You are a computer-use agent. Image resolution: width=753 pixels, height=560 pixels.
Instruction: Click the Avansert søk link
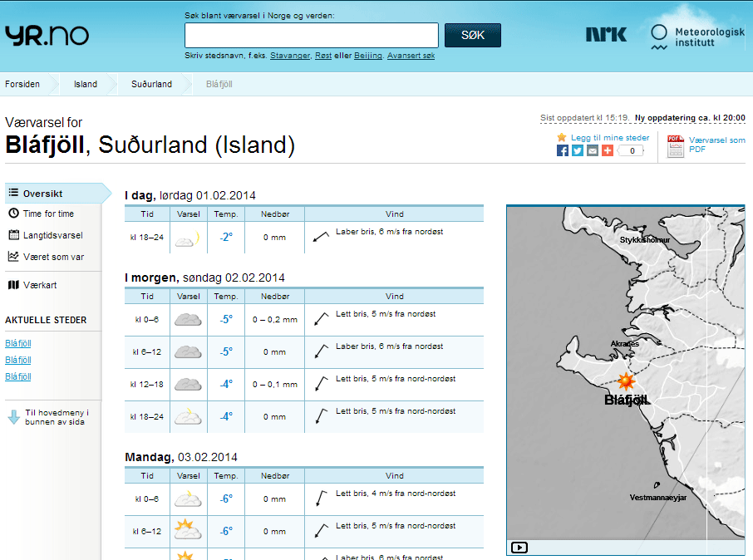[411, 56]
